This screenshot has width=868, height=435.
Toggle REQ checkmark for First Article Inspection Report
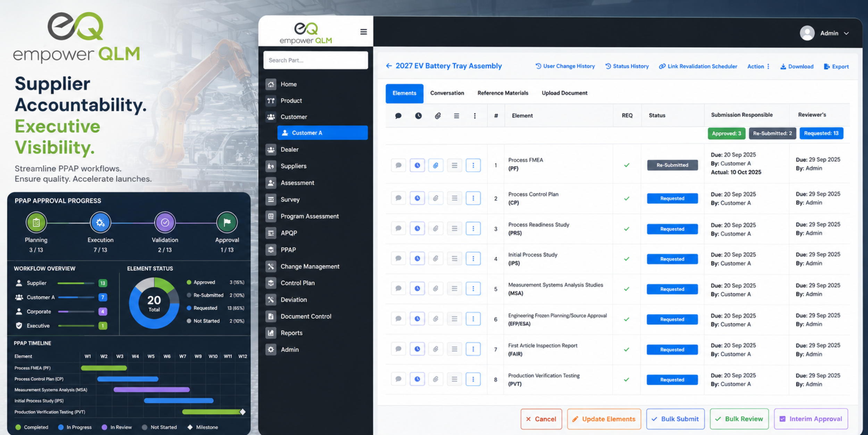627,349
